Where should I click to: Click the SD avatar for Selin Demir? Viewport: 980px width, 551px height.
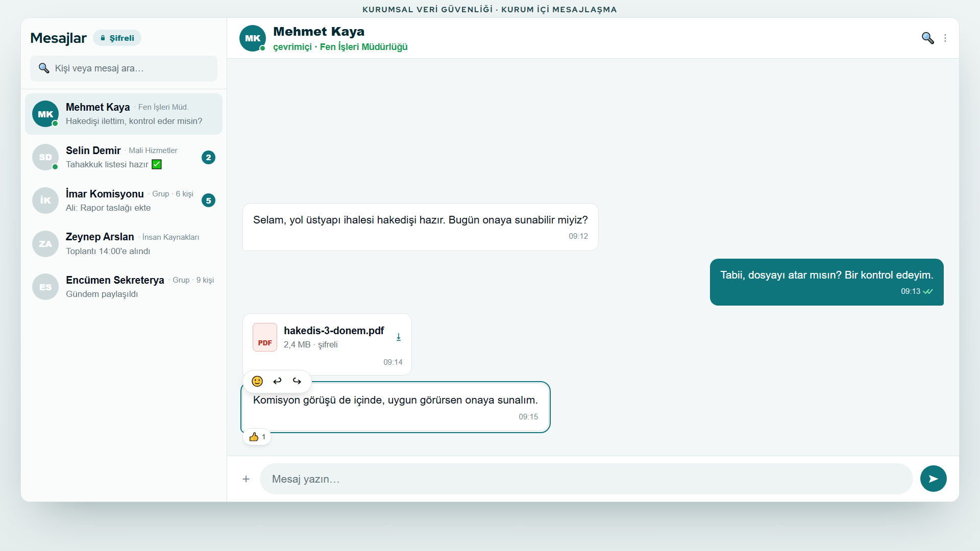[45, 157]
